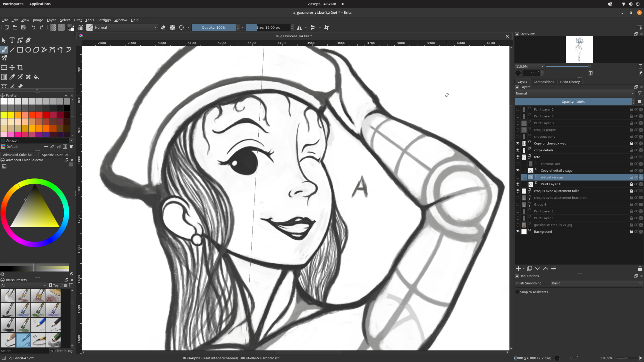Viewport: 644px width, 362px height.
Task: Expand the Group 4 layer group
Action: point(529,206)
